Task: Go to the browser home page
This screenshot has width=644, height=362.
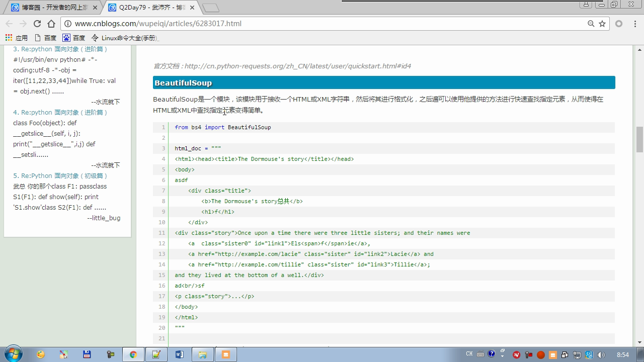Action: coord(51,24)
